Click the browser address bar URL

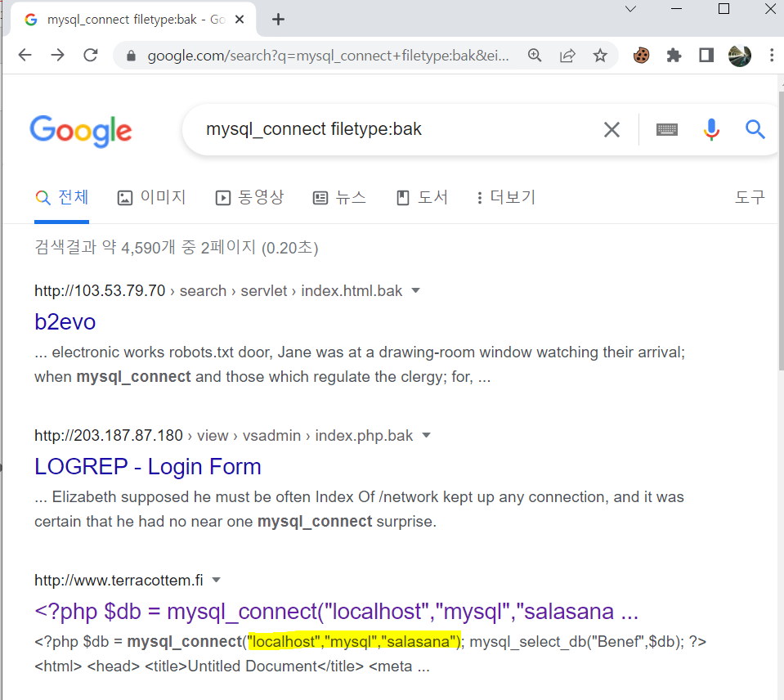click(328, 56)
